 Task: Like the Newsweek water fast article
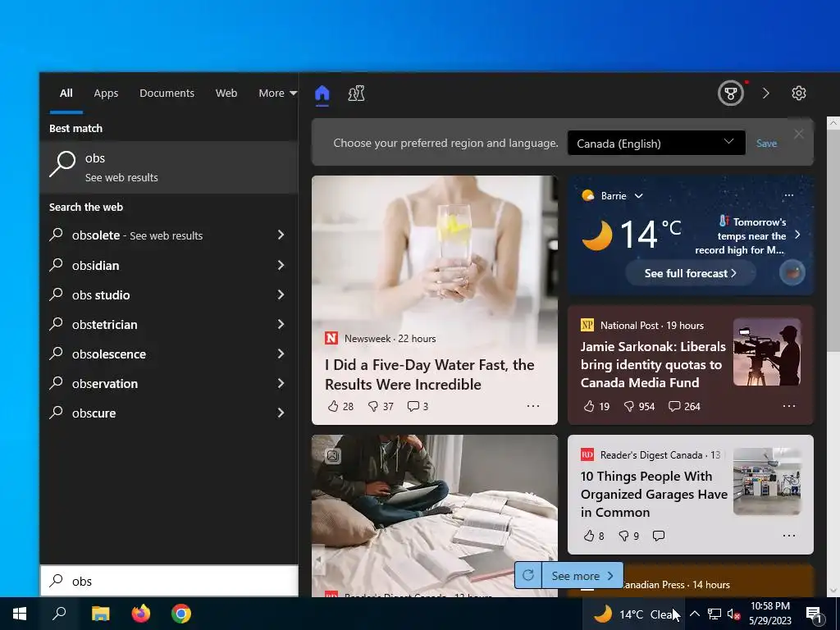coord(340,406)
